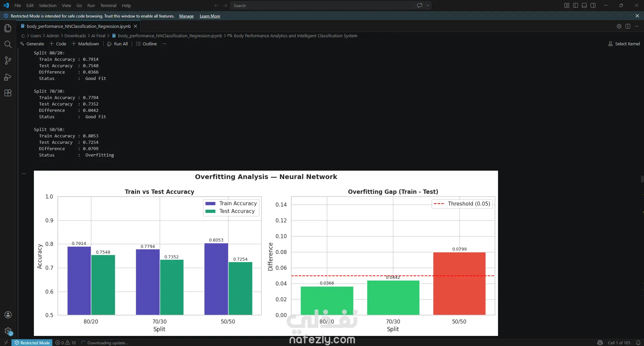Expand the notebook toolbar overflow menu

coord(164,44)
